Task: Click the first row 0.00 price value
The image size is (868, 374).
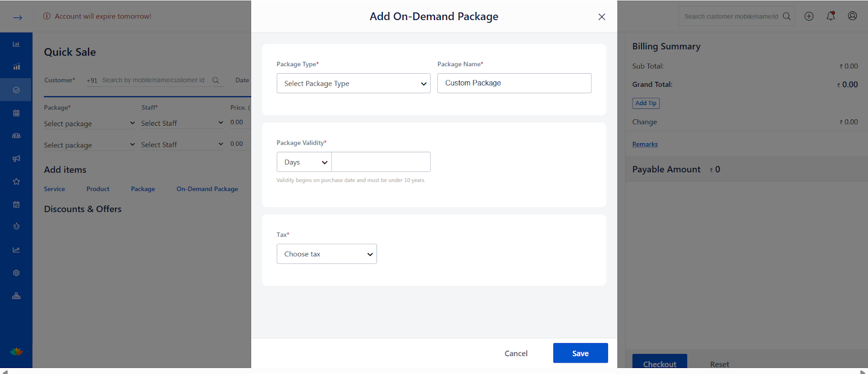Action: pos(237,122)
